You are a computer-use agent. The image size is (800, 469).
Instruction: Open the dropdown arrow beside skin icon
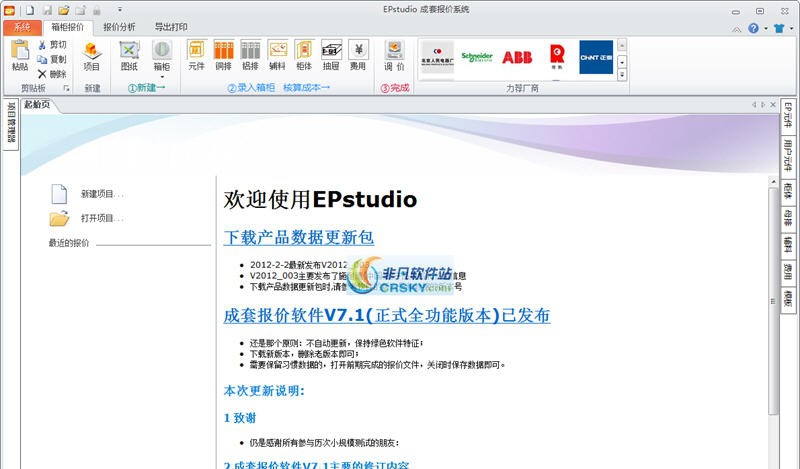tap(791, 29)
